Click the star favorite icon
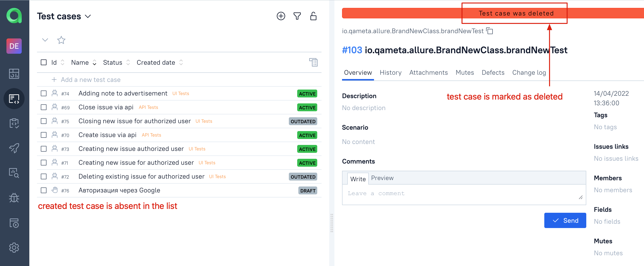Viewport: 644px width, 266px height. [x=61, y=40]
